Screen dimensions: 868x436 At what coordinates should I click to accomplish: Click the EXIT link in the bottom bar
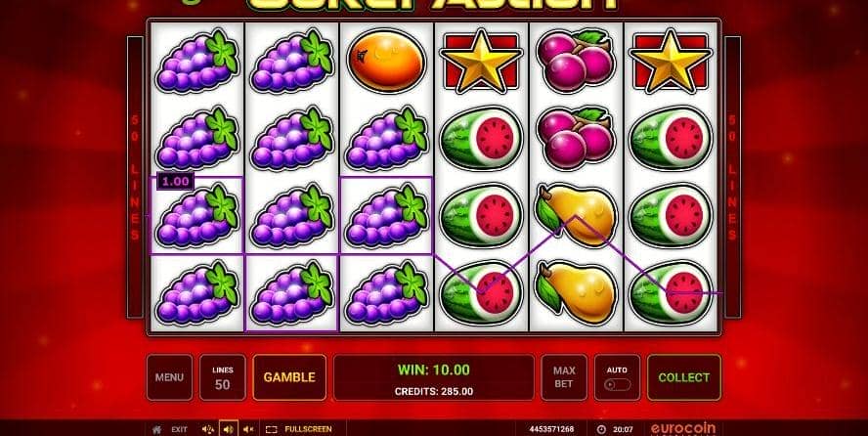pyautogui.click(x=179, y=429)
